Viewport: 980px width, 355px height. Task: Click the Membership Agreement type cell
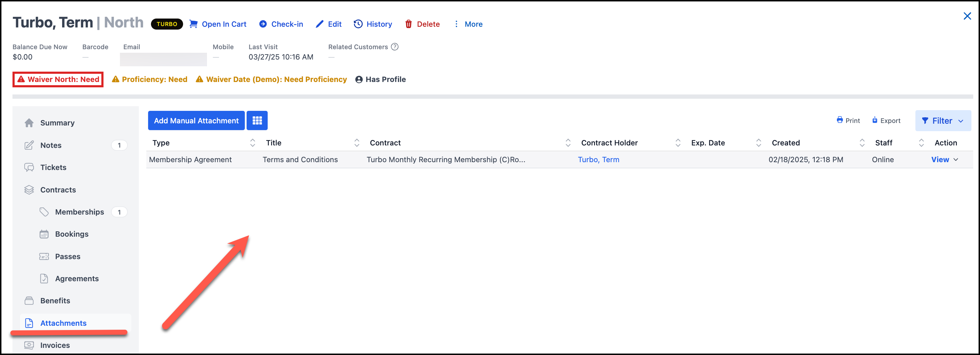(x=190, y=160)
